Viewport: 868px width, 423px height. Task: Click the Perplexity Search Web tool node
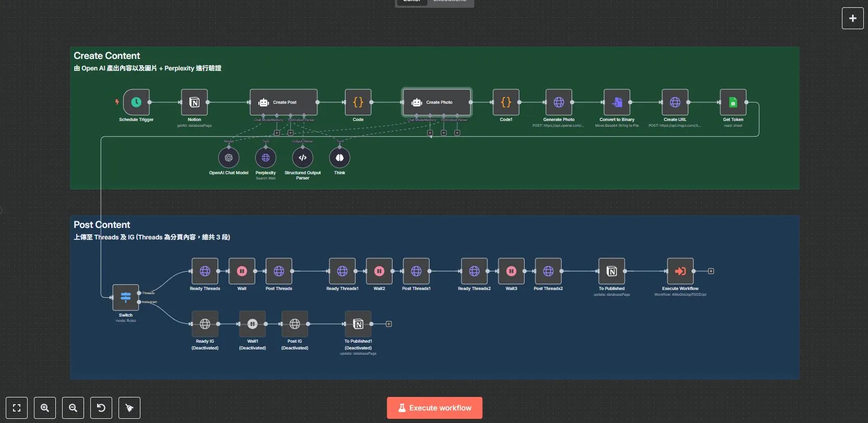point(266,158)
